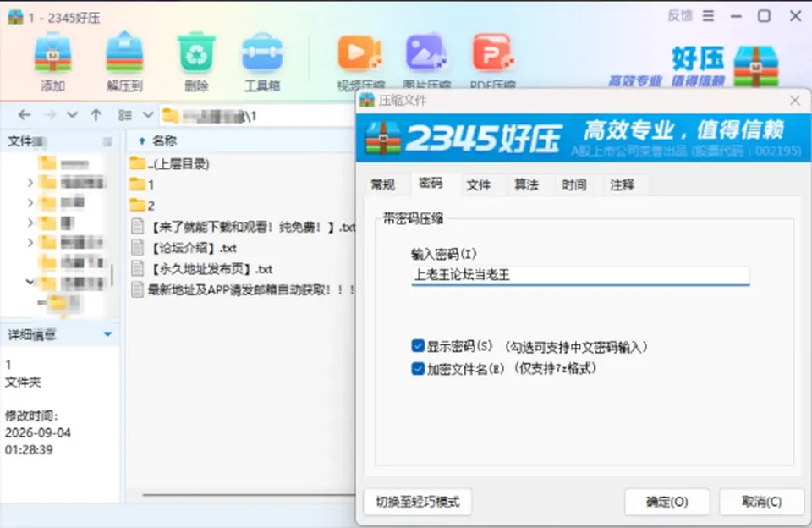Click the 2345好压 banner in dialog

pos(584,138)
